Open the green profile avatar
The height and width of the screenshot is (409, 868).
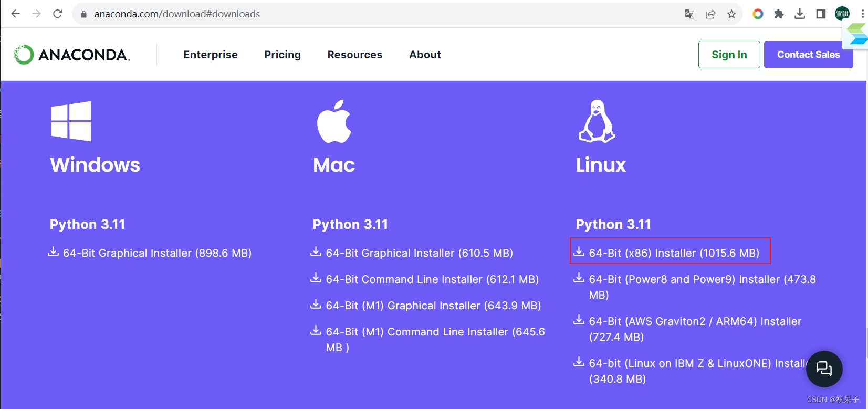click(x=842, y=14)
